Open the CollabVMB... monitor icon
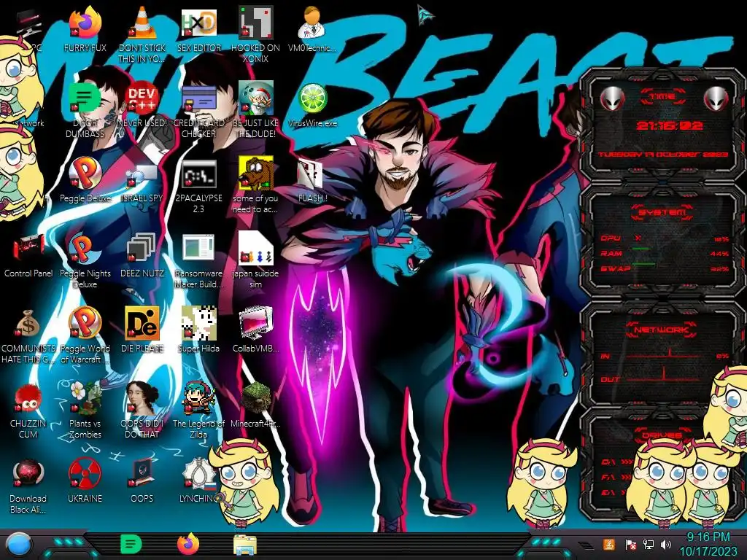 [x=256, y=323]
